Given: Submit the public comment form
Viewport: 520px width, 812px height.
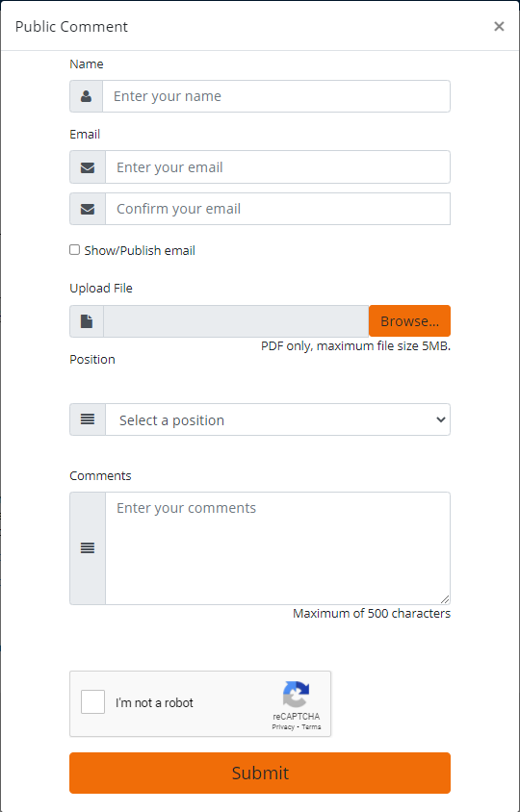Looking at the screenshot, I should coord(260,773).
